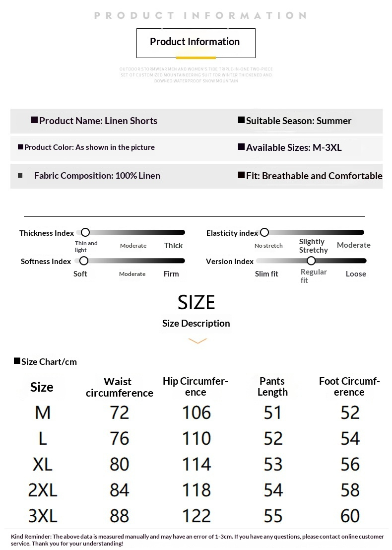Click the Version Index slider knob
This screenshot has height=550, width=392.
point(311,261)
